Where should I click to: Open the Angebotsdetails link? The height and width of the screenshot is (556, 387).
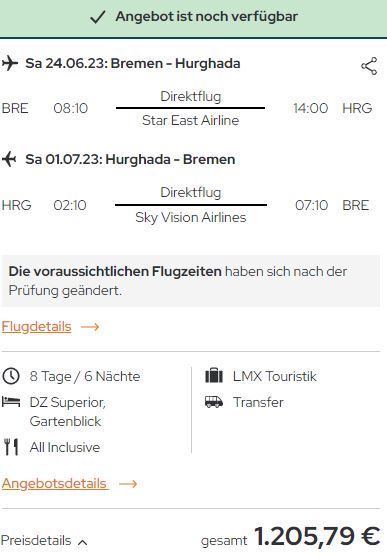55,483
